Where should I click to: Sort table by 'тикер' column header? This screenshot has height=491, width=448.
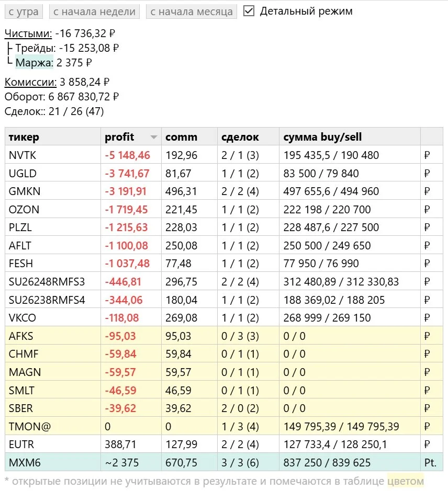click(53, 136)
